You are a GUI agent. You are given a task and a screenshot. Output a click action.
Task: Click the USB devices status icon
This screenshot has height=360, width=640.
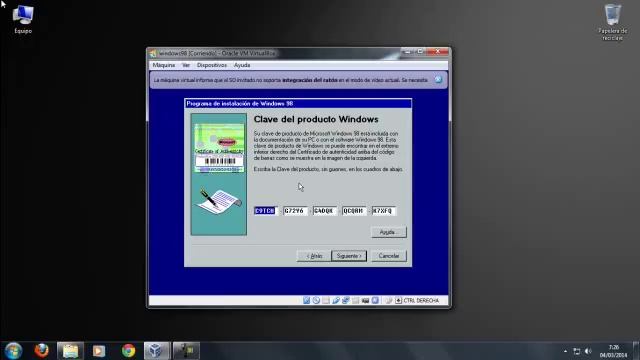(336, 300)
